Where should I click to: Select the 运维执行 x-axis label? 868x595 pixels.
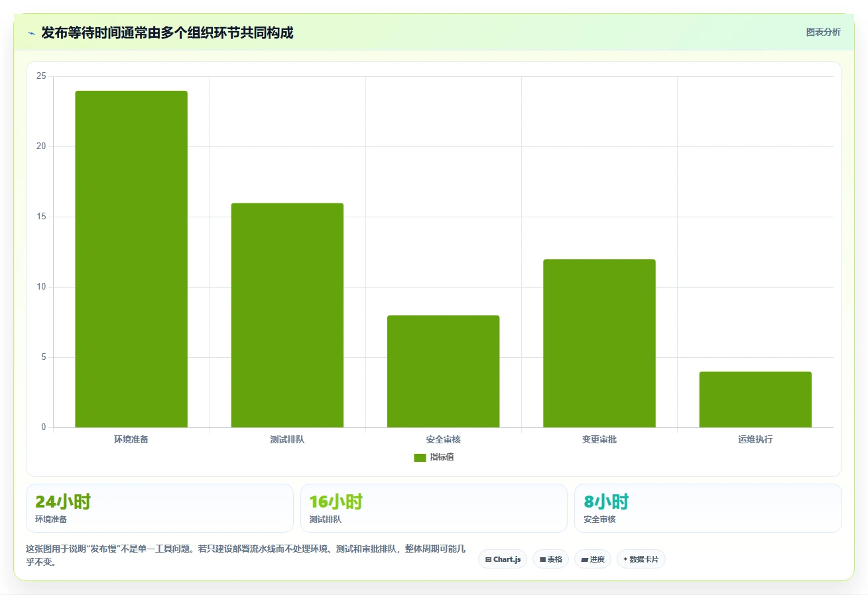[755, 439]
